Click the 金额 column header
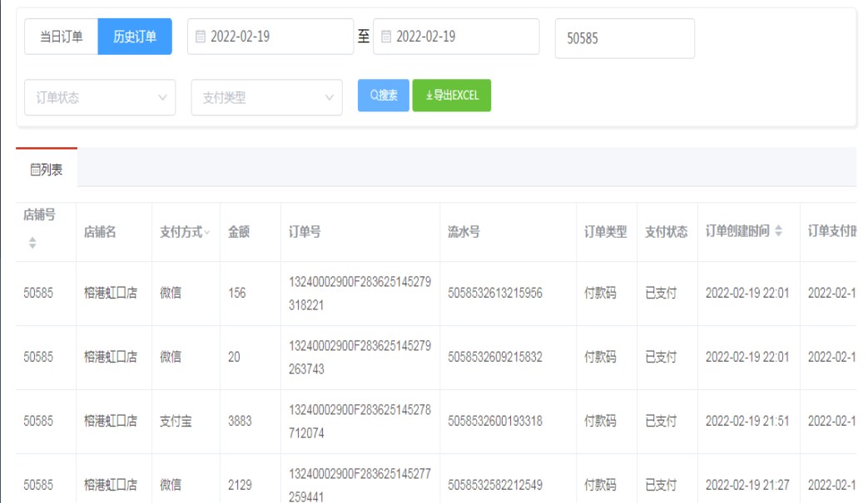This screenshot has width=868, height=503. pyautogui.click(x=239, y=233)
